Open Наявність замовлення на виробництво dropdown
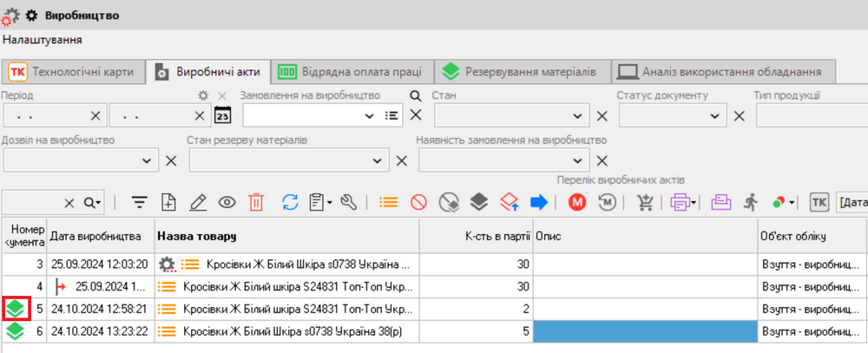 pyautogui.click(x=578, y=160)
